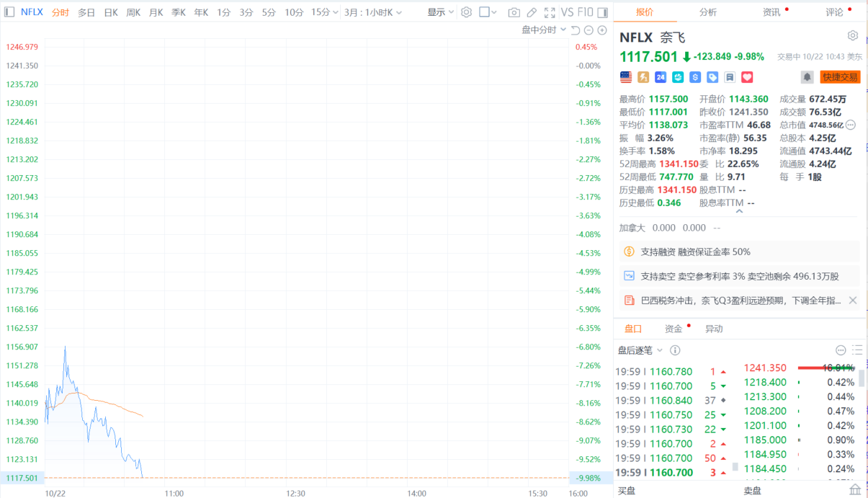Select the 5分 interval
Image resolution: width=868 pixels, height=498 pixels.
[x=269, y=12]
